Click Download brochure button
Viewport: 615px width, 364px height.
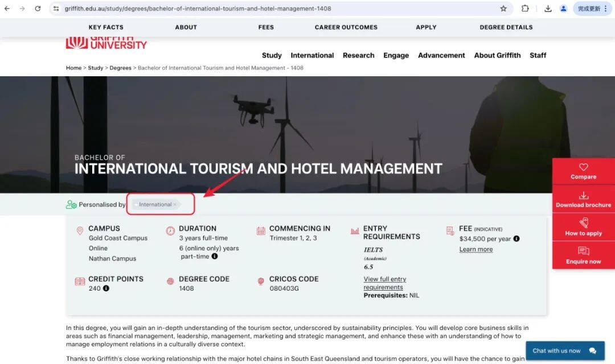(583, 200)
